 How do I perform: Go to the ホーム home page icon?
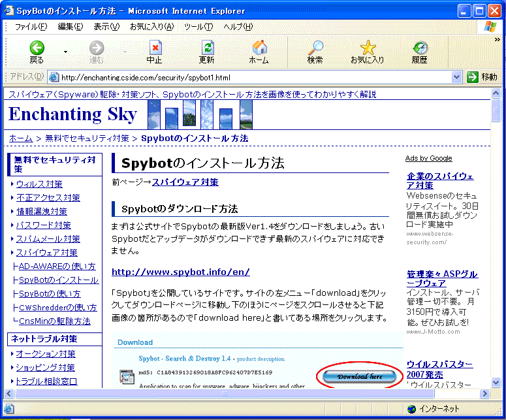pyautogui.click(x=259, y=52)
